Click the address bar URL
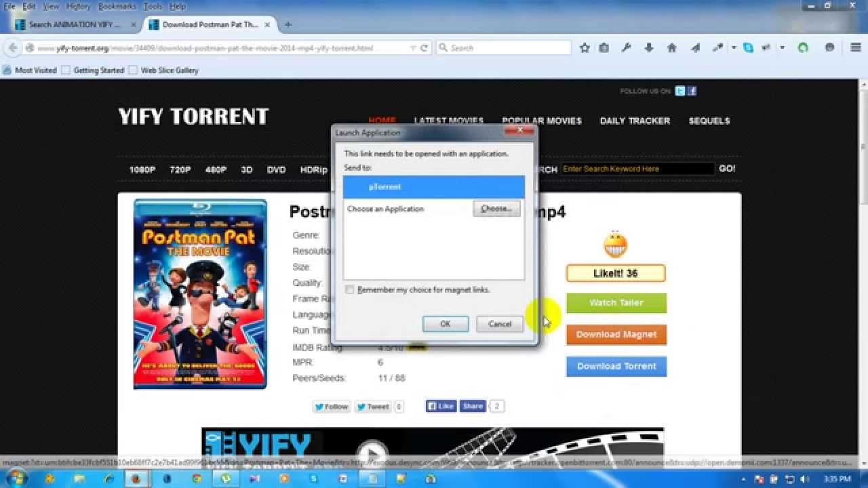The width and height of the screenshot is (868, 488). click(205, 48)
